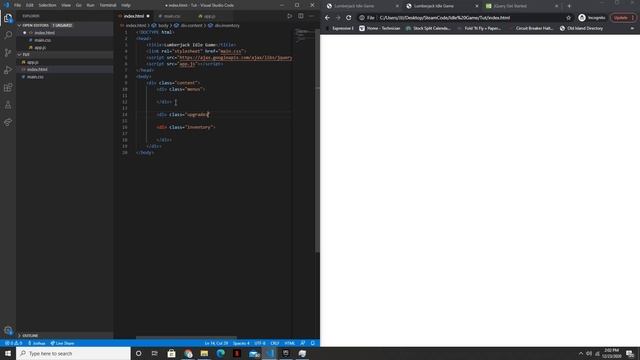The height and width of the screenshot is (360, 640).
Task: Click the feedback icon in the status bar
Action: [302, 343]
